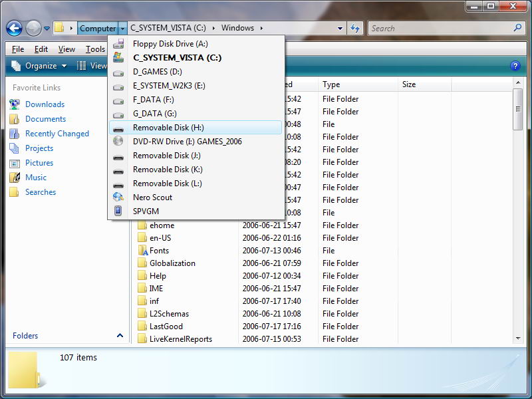Expand the arrow after C_SYSTEM_VISTA (C:) breadcrumb
Viewport: 532px width, 399px height.
point(213,28)
